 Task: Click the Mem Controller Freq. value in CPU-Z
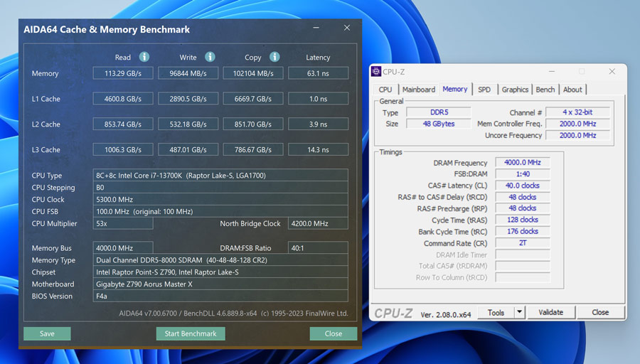(577, 124)
